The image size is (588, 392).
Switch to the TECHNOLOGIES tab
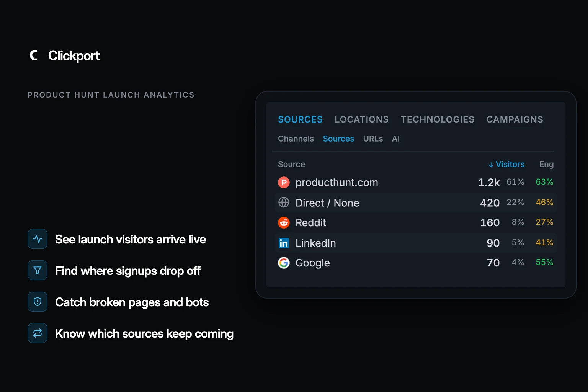click(437, 119)
